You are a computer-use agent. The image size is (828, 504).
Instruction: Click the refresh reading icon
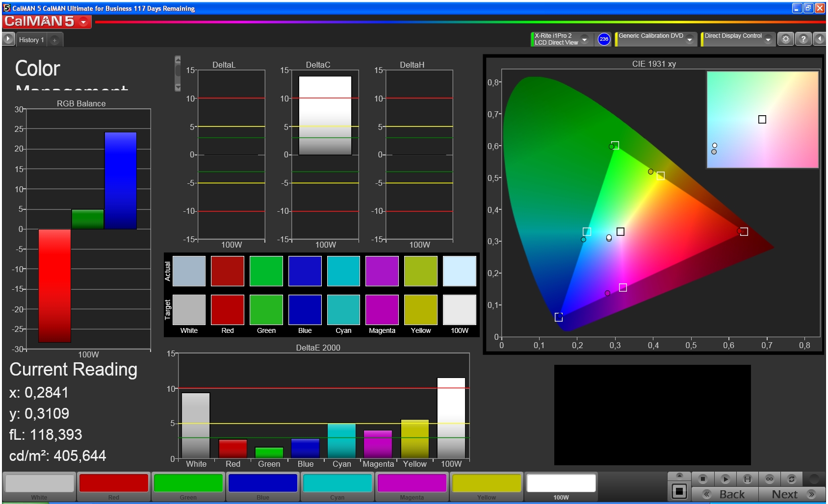(x=792, y=479)
